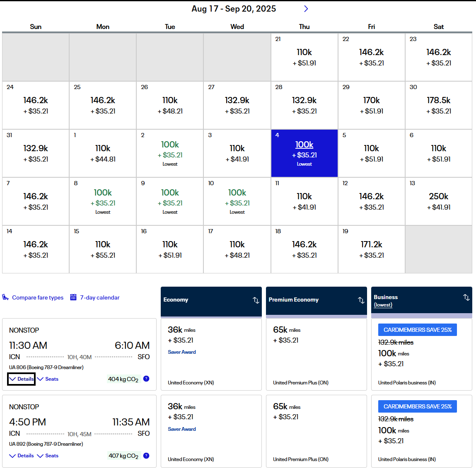Select September 13 with 250k miles
This screenshot has width=476, height=471.
438,201
